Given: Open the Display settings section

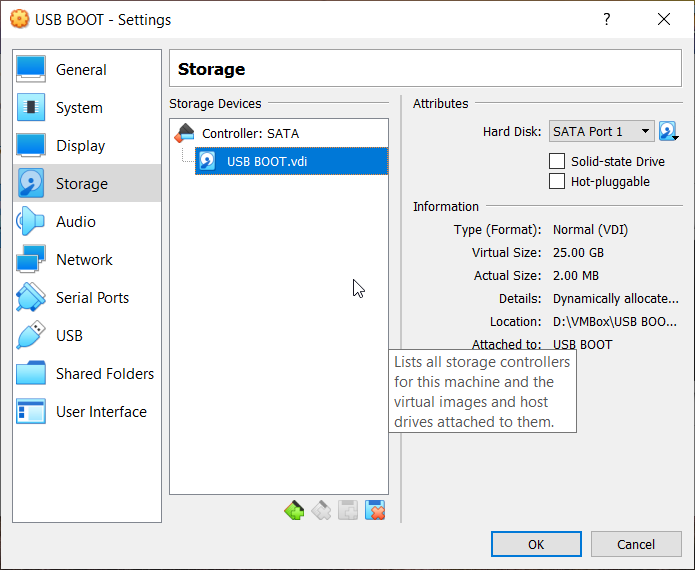Looking at the screenshot, I should click(80, 146).
